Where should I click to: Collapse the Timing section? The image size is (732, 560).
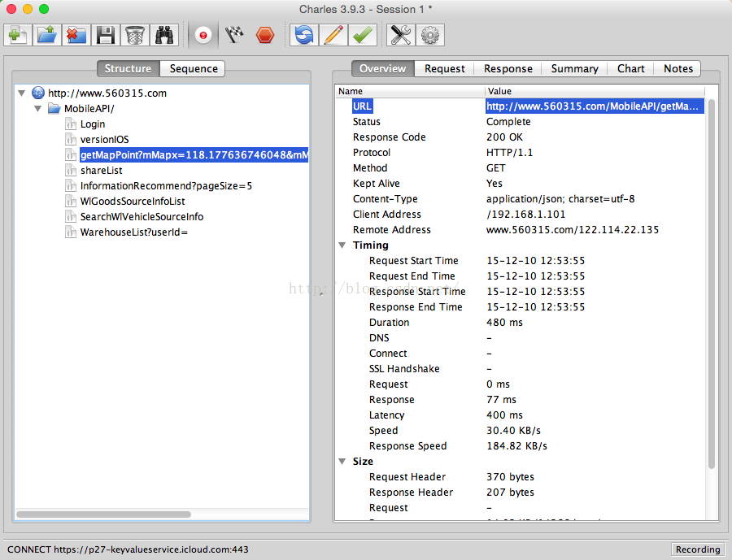click(342, 245)
